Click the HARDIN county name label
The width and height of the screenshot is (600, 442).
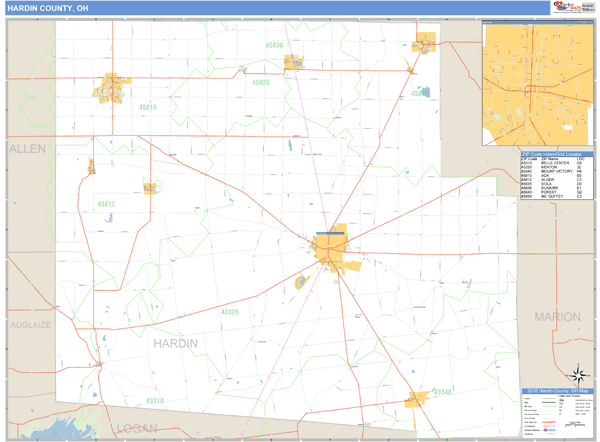175,343
